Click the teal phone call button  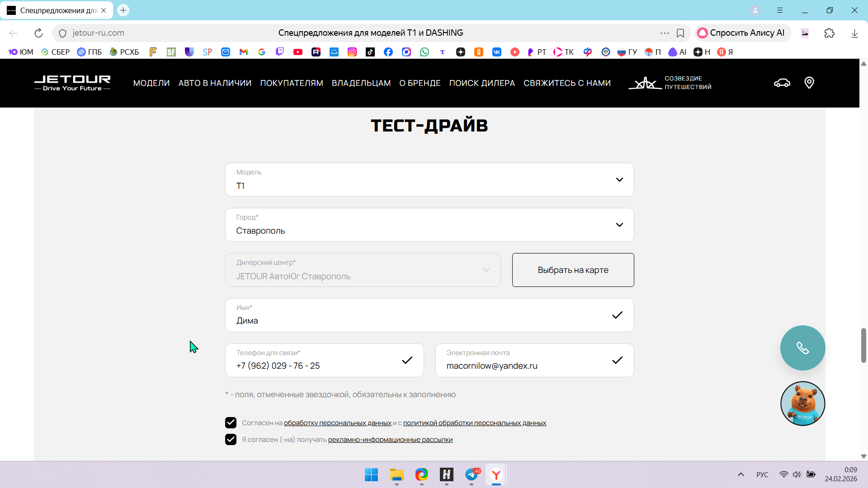pyautogui.click(x=802, y=348)
